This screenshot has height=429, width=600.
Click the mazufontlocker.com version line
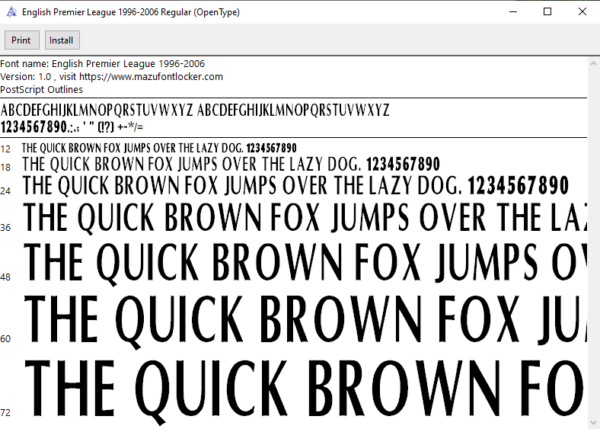tap(111, 77)
